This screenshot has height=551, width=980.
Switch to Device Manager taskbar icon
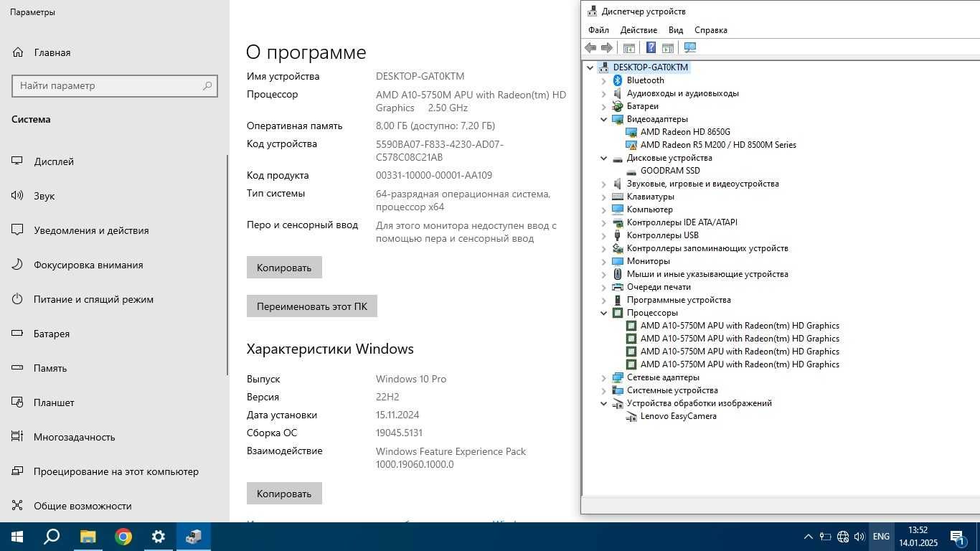pos(194,537)
